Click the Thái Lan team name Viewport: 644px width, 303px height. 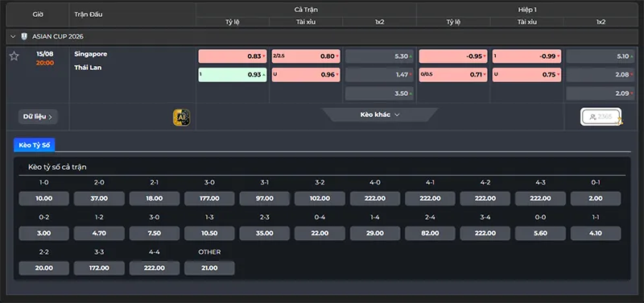[x=88, y=68]
